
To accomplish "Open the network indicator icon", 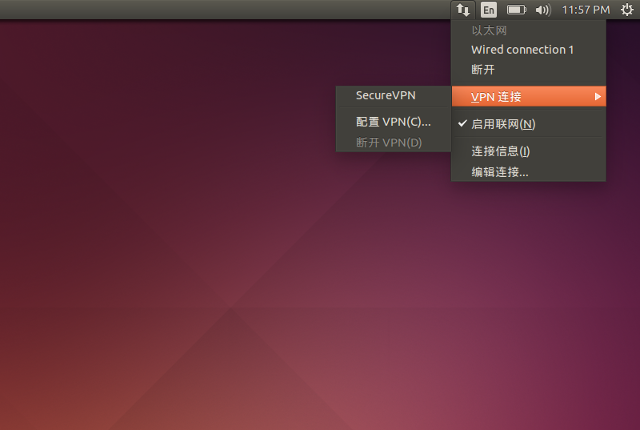I will [463, 10].
